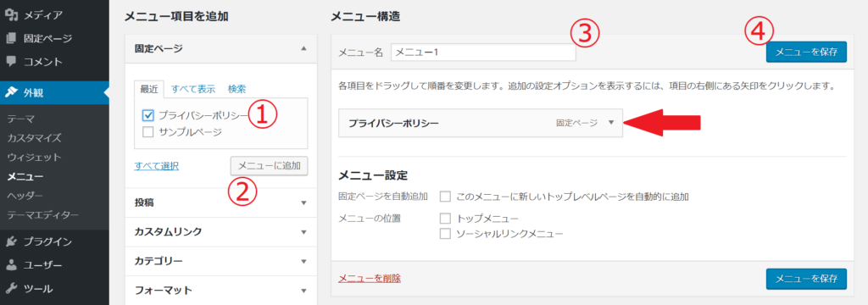Enable auto-add new top-level pages checkbox
This screenshot has height=305, width=868.
445,197
